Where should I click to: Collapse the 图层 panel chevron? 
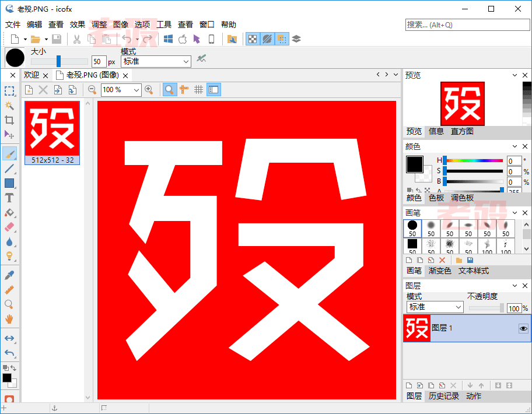click(515, 286)
